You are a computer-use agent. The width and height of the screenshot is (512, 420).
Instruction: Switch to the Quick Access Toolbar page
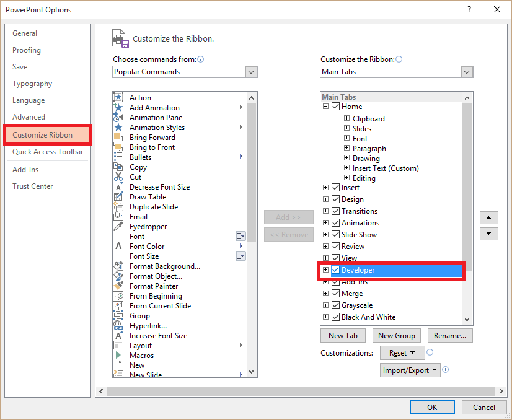tap(47, 152)
